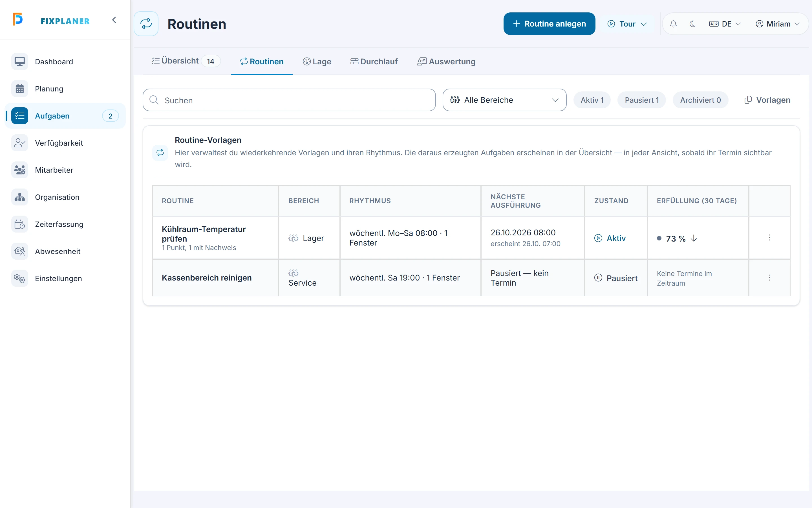This screenshot has height=508, width=812.
Task: Click the notifications bell icon
Action: click(x=673, y=24)
